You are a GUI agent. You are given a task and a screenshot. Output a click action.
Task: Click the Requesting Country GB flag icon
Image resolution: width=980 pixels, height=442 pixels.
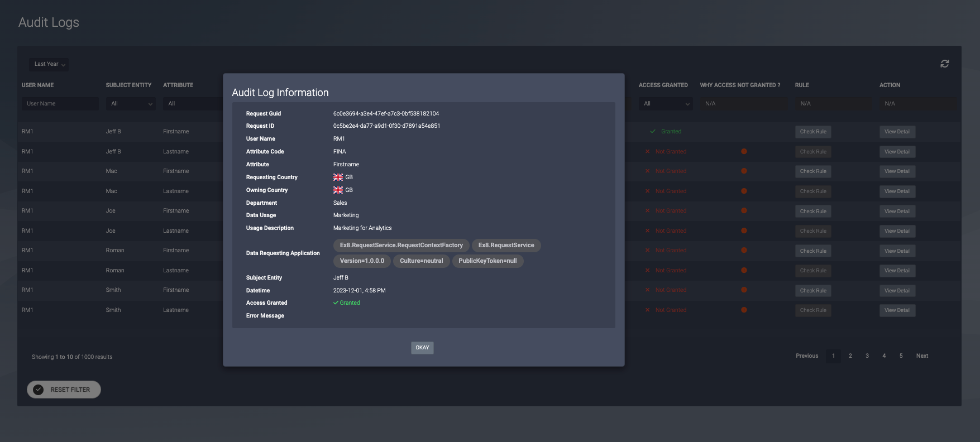338,177
